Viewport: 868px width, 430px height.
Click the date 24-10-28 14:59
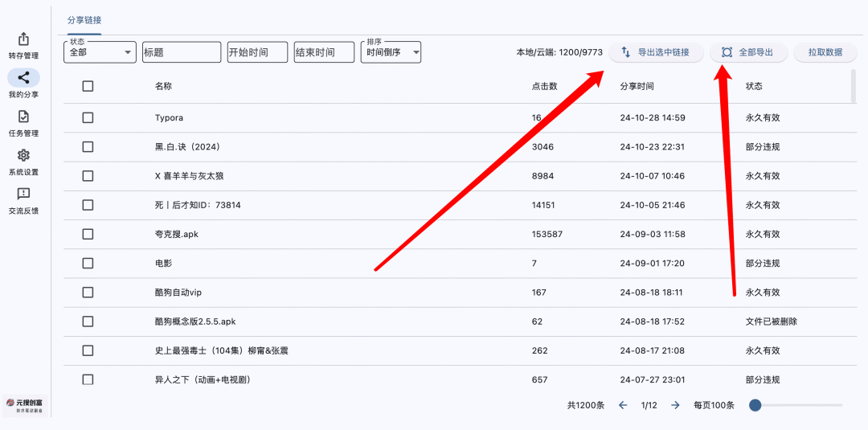pyautogui.click(x=653, y=118)
